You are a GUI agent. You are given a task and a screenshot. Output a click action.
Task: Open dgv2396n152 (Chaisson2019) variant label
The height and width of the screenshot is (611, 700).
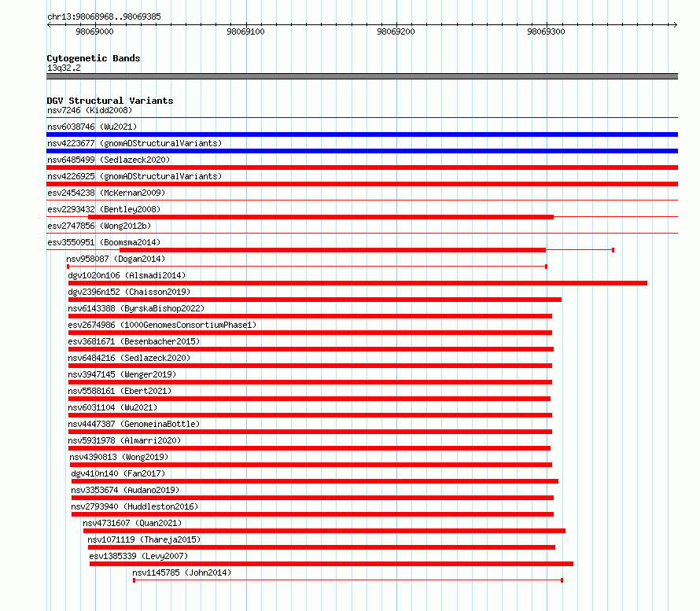click(x=129, y=292)
